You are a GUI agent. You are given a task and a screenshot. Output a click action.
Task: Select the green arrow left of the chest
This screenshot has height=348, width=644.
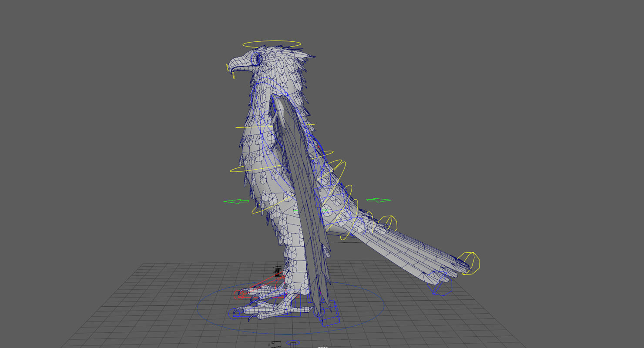[236, 201]
